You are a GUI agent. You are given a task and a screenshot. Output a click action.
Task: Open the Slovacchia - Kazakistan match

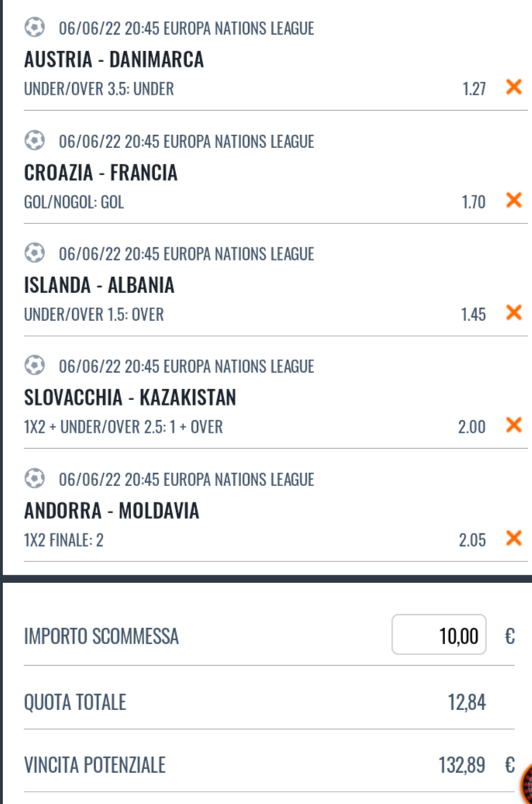tap(130, 398)
